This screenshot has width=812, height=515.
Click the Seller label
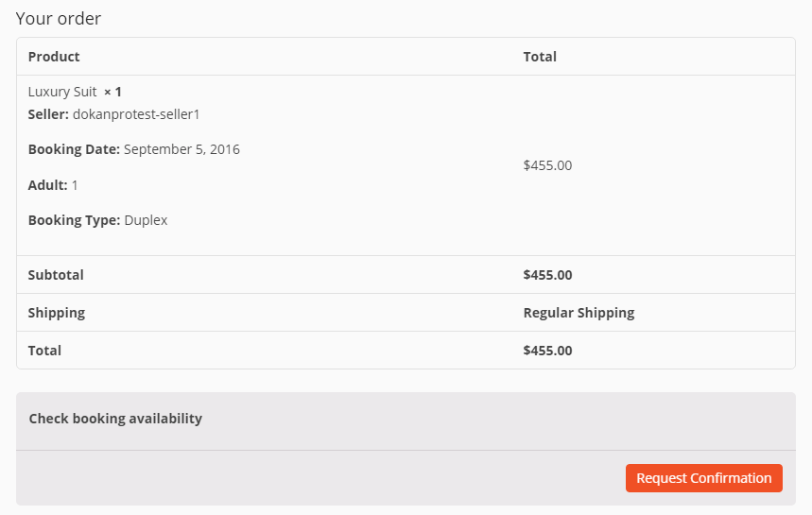(48, 114)
